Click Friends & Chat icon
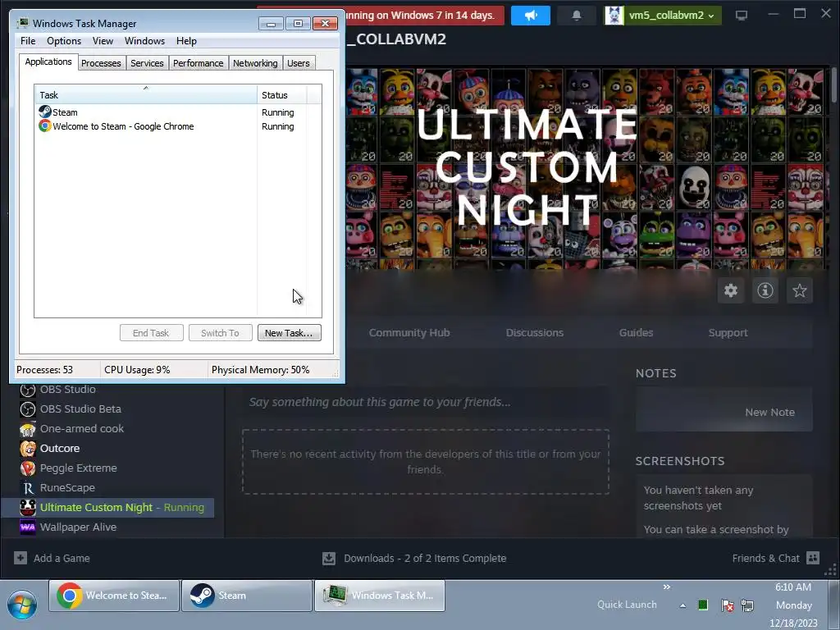This screenshot has height=630, width=840. tap(813, 558)
